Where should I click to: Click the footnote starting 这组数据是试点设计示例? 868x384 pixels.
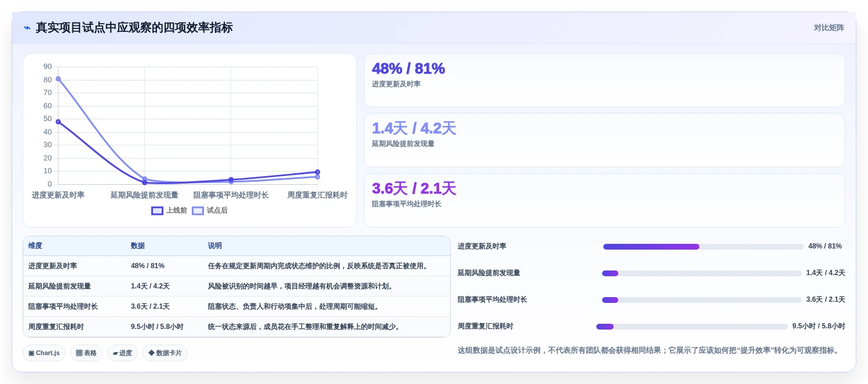pyautogui.click(x=650, y=350)
